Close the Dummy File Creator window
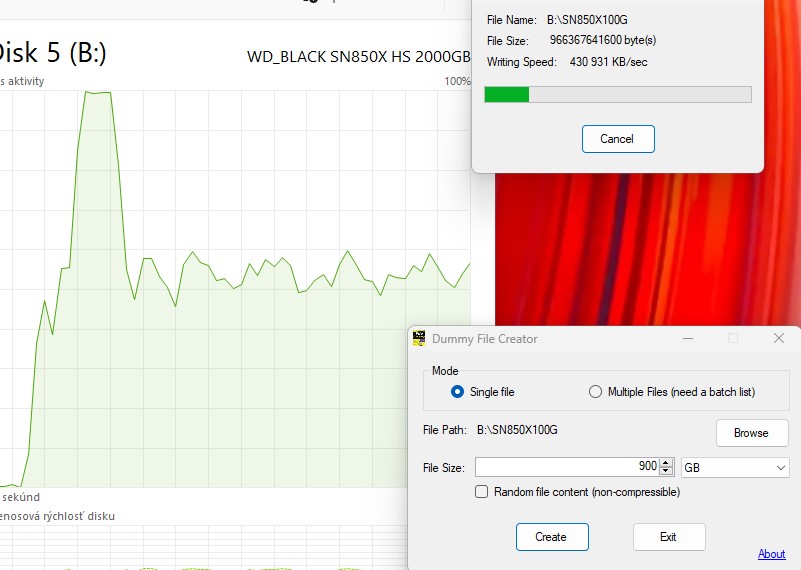Viewport: 801px width, 570px height. 779,339
